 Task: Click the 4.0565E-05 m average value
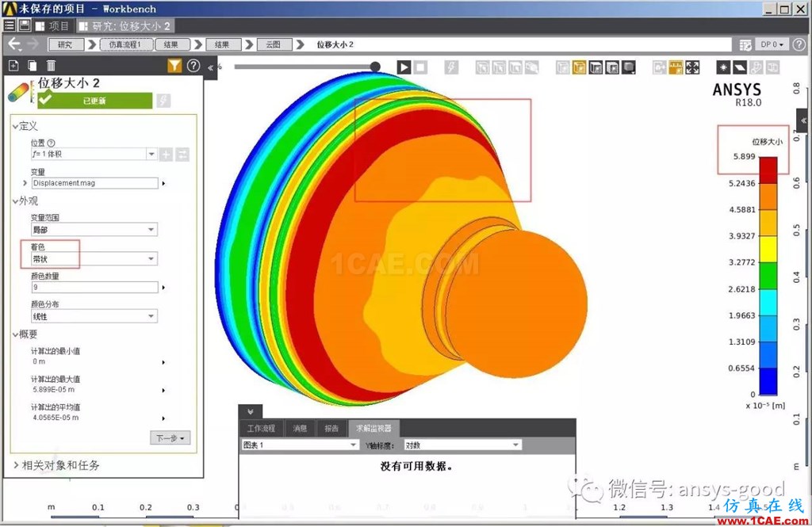(56, 418)
